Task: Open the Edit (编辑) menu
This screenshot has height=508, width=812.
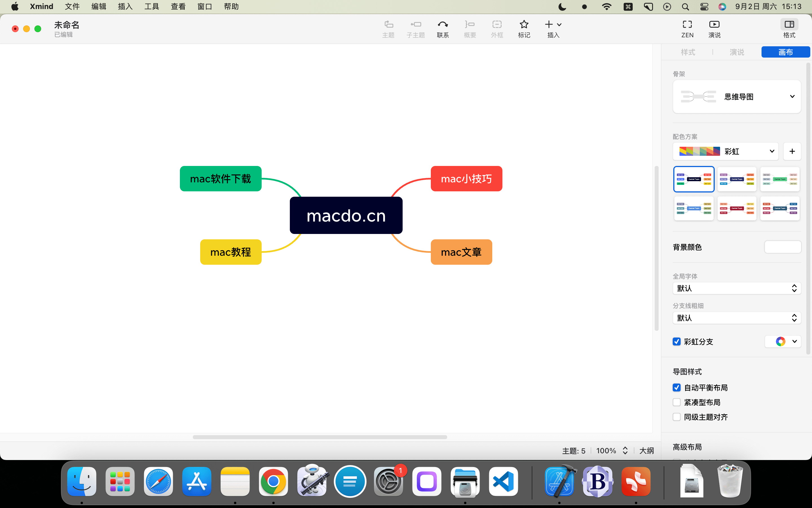Action: pyautogui.click(x=99, y=7)
